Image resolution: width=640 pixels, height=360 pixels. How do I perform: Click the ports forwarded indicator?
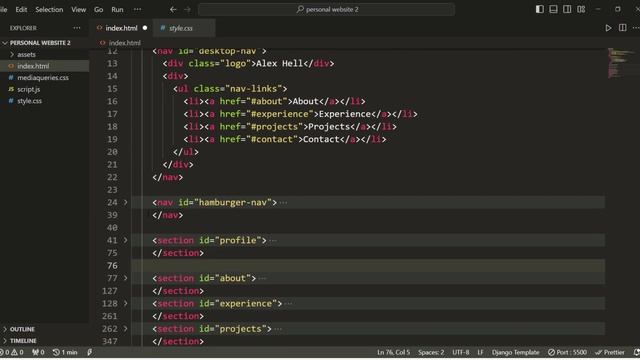point(38,352)
